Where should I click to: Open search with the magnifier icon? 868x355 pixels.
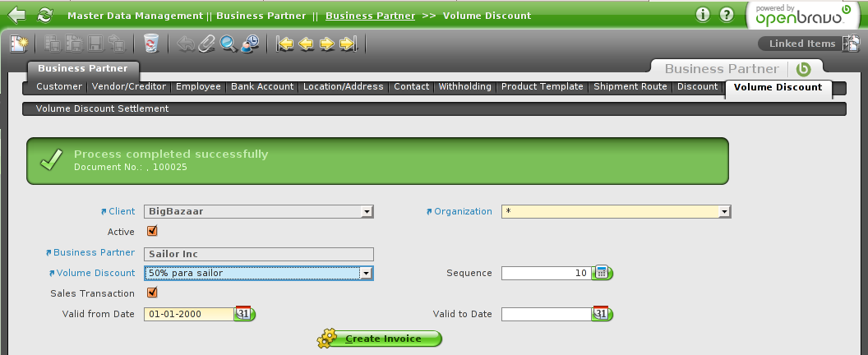click(228, 44)
